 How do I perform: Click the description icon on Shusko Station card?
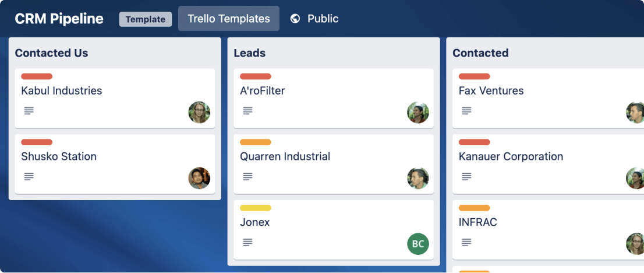29,177
